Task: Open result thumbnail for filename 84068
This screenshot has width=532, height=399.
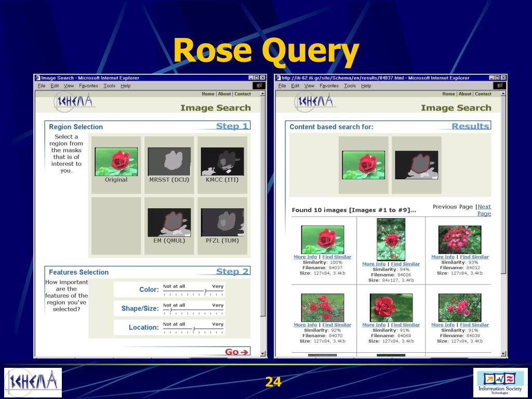Action: point(391,308)
